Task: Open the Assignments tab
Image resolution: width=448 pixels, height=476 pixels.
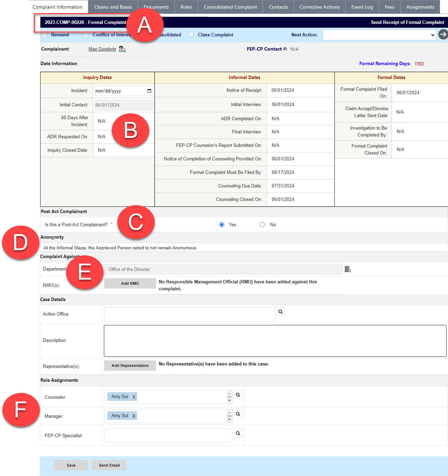Action: (420, 7)
